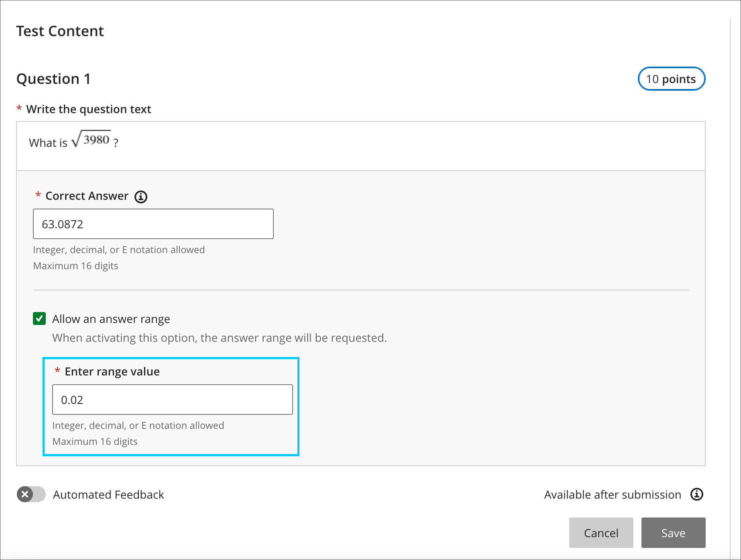Open the 10 points pill
The width and height of the screenshot is (741, 560).
click(x=671, y=79)
